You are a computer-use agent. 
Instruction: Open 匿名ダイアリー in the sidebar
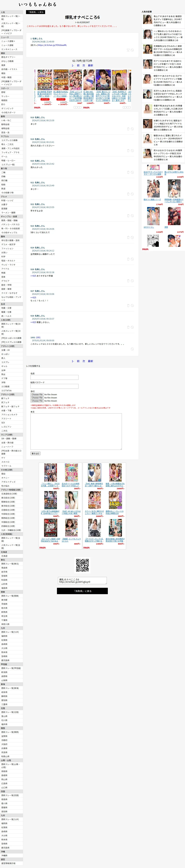click(11, 57)
